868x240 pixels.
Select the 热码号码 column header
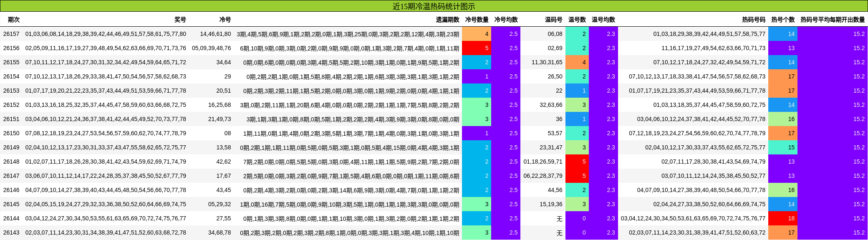click(x=754, y=20)
